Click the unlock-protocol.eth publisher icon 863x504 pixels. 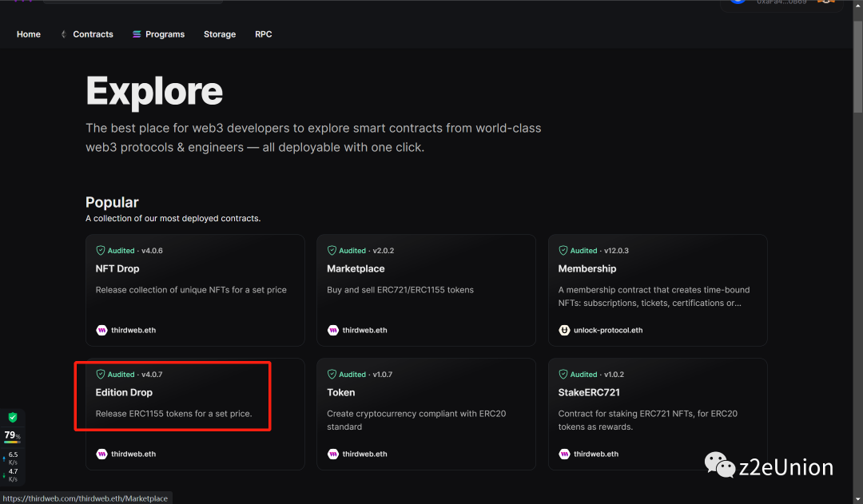563,330
